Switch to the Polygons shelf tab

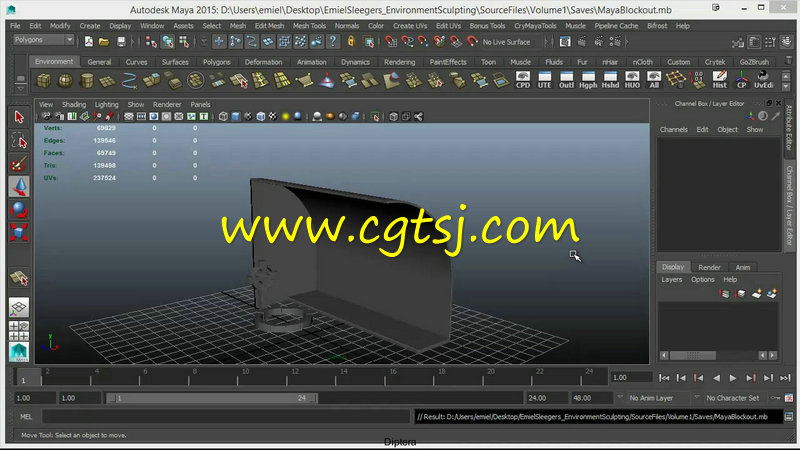click(216, 62)
